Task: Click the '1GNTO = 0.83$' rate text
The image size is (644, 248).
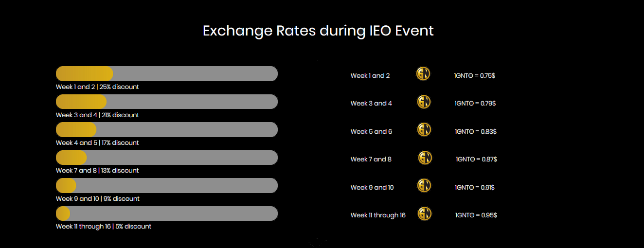Action: coord(476,131)
